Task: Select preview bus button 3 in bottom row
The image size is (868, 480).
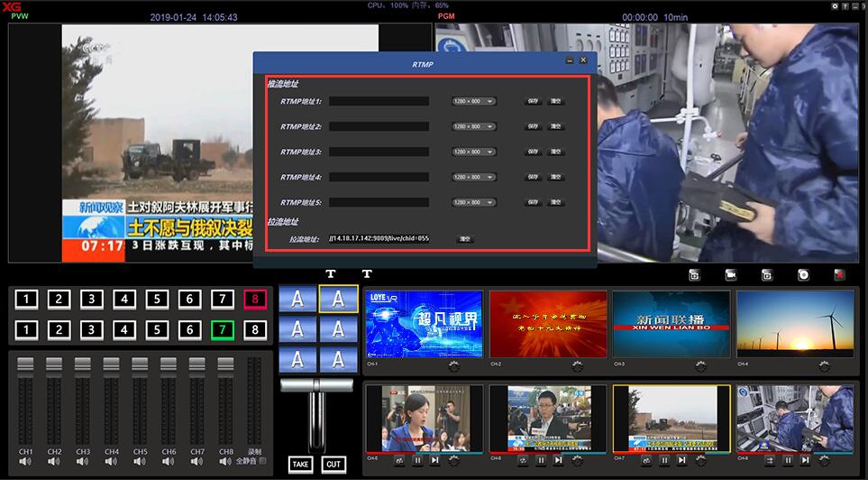Action: 91,330
